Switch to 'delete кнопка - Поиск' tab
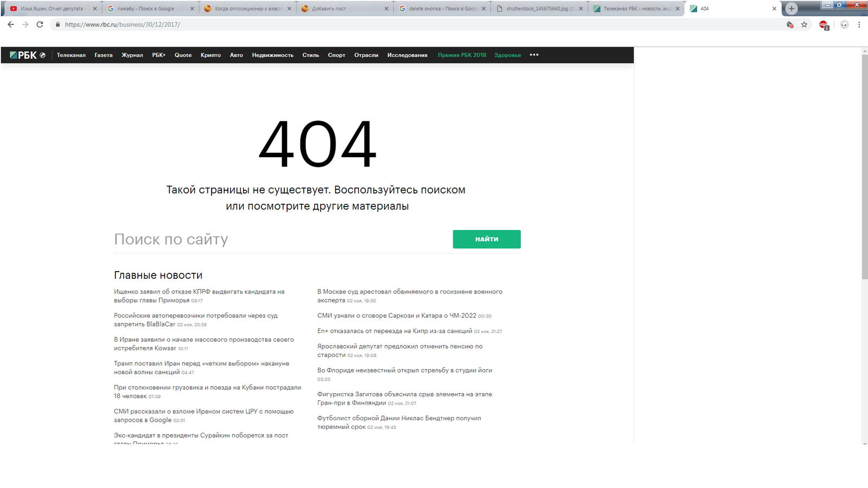The image size is (868, 488). coord(443,9)
